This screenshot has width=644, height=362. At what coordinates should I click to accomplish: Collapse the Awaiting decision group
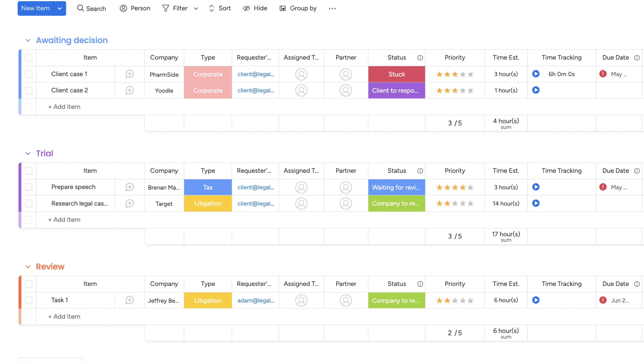tap(28, 40)
